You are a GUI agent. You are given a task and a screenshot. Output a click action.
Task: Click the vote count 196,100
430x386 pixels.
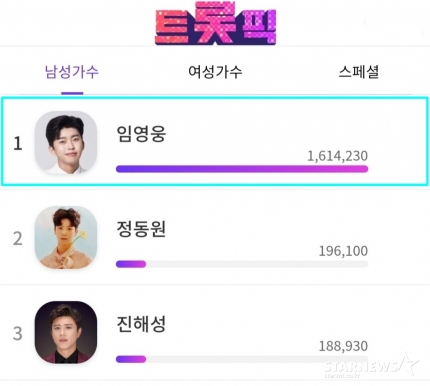pyautogui.click(x=343, y=251)
